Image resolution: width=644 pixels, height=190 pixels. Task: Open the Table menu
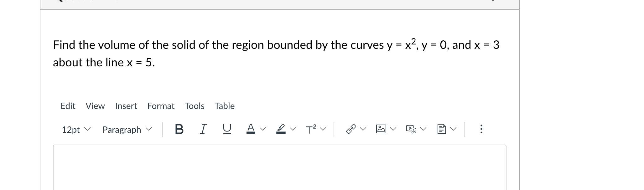pos(224,106)
